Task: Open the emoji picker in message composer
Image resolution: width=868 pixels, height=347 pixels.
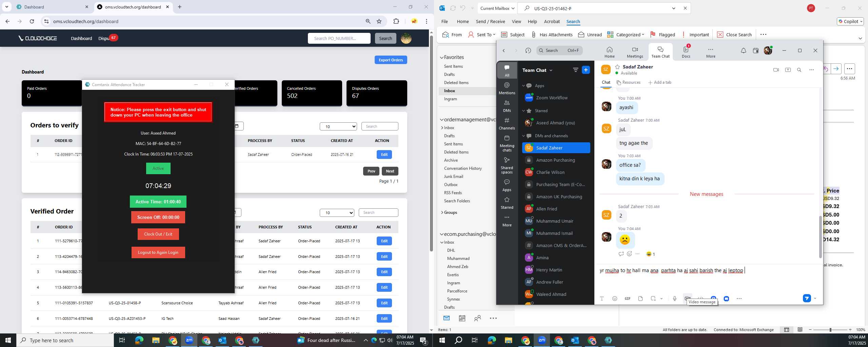Action: tap(615, 299)
